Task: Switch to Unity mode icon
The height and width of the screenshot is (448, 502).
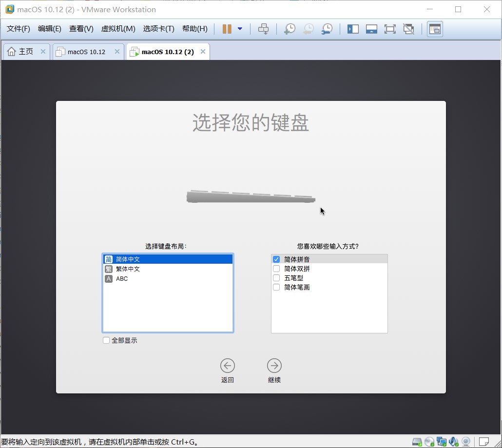Action: 409,29
